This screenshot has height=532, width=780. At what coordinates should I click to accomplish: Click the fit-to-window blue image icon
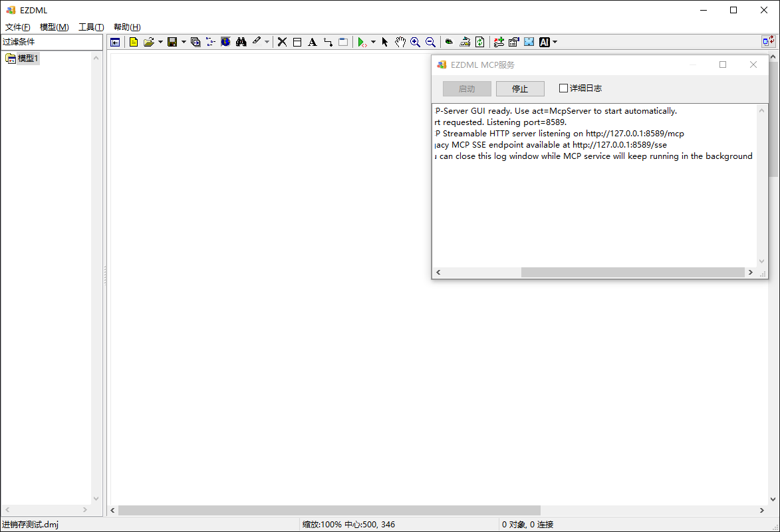point(529,43)
